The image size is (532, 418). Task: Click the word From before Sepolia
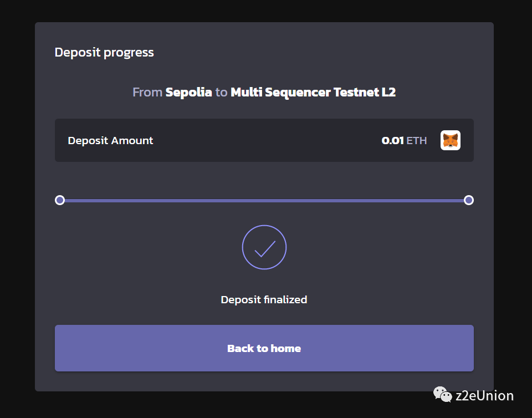tap(147, 92)
